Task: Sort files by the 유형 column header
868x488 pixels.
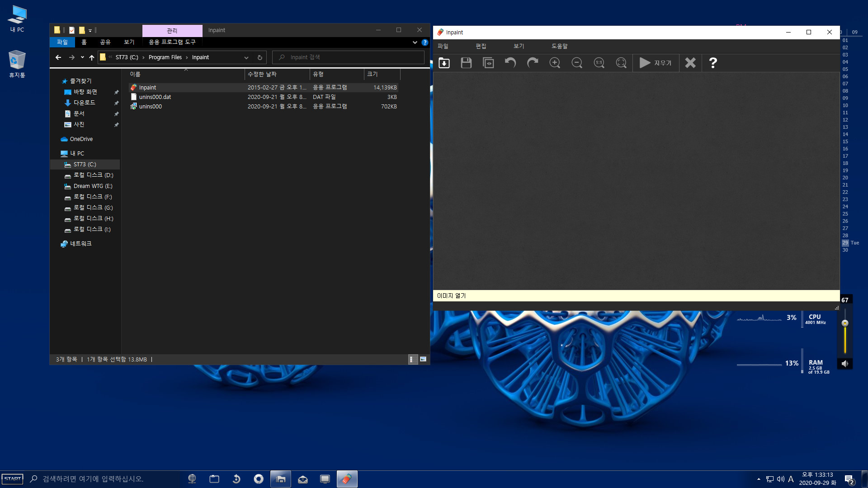Action: pyautogui.click(x=337, y=74)
